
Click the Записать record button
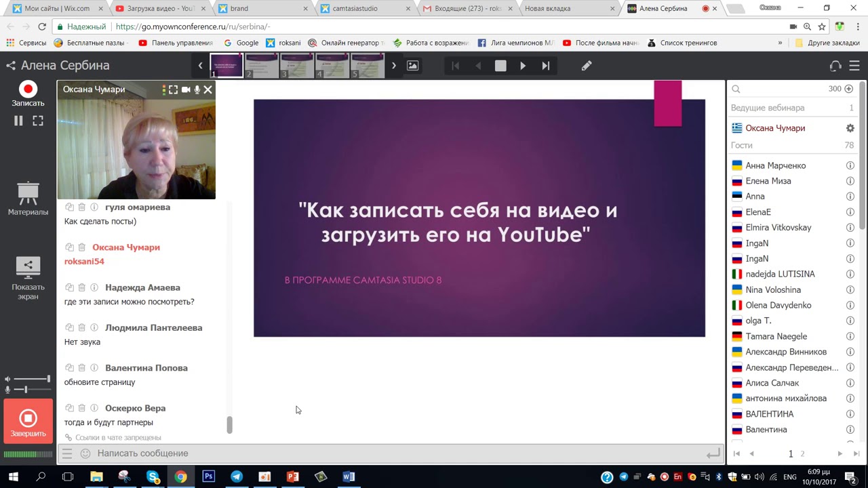click(28, 89)
